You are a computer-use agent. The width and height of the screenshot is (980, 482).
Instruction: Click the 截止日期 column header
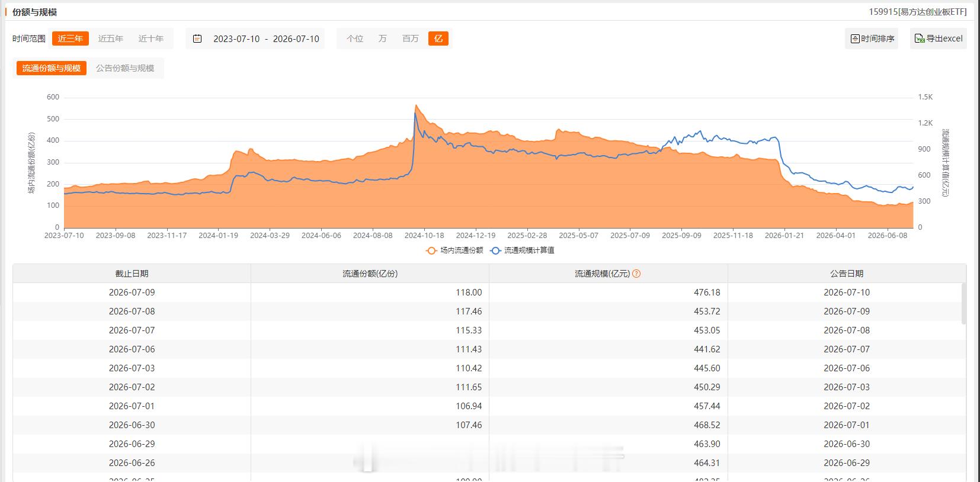pos(132,274)
